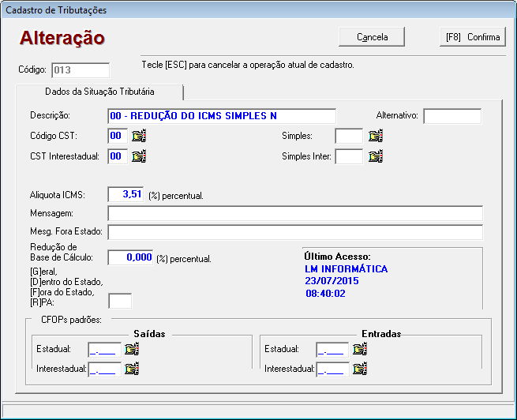Screen dimensions: 517x420
Task: Open CFOP lookup for Saídas Estadual
Action: 131,349
